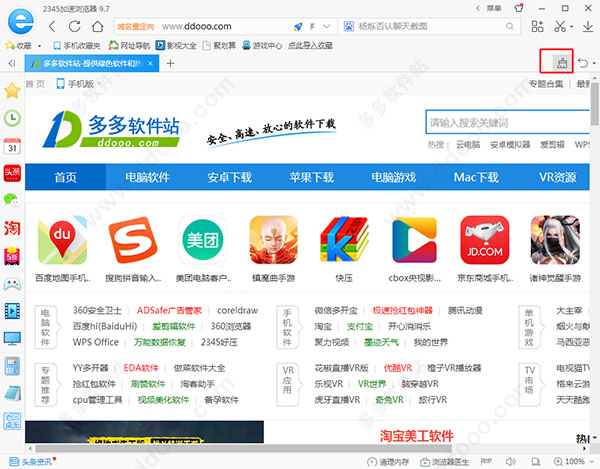
Task: Click the 点此导入收藏 link
Action: (x=310, y=46)
